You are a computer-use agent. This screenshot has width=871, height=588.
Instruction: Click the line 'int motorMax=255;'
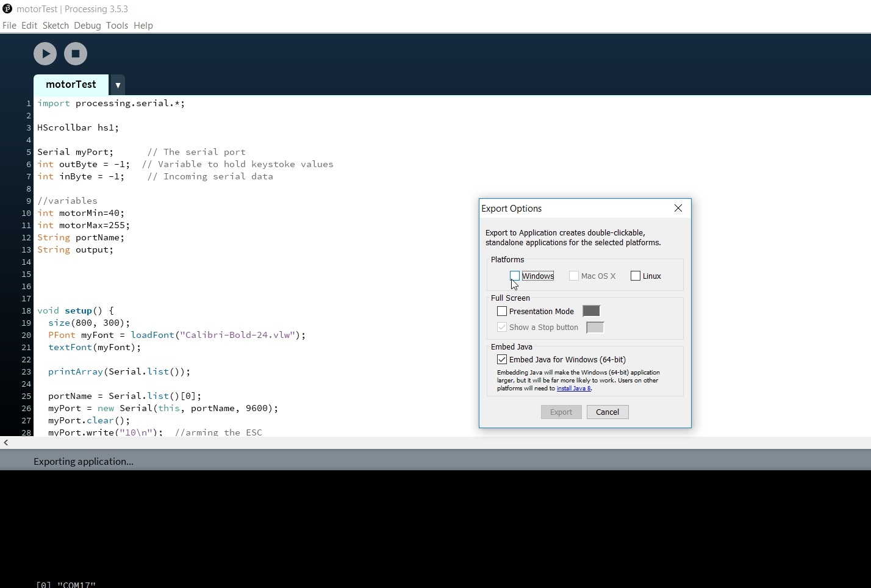click(84, 225)
